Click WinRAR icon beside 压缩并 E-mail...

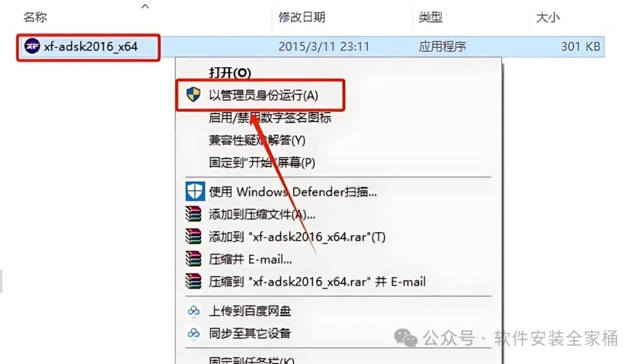(x=193, y=259)
